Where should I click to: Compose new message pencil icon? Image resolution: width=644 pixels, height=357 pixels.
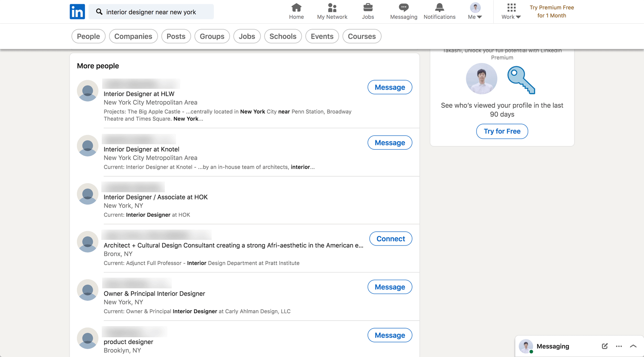[x=605, y=346]
